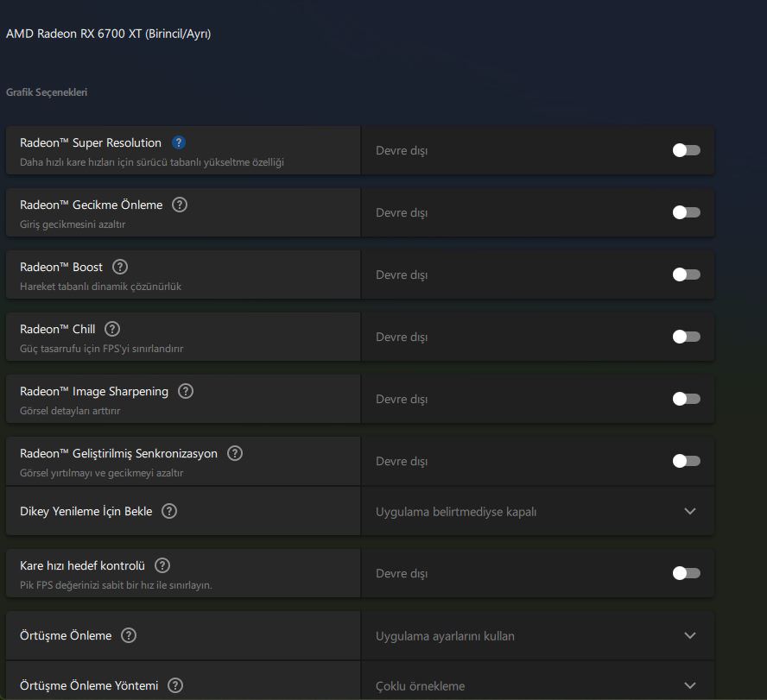
Task: Expand Dikey Yenileme İçin Bekle dropdown
Action: (537, 511)
